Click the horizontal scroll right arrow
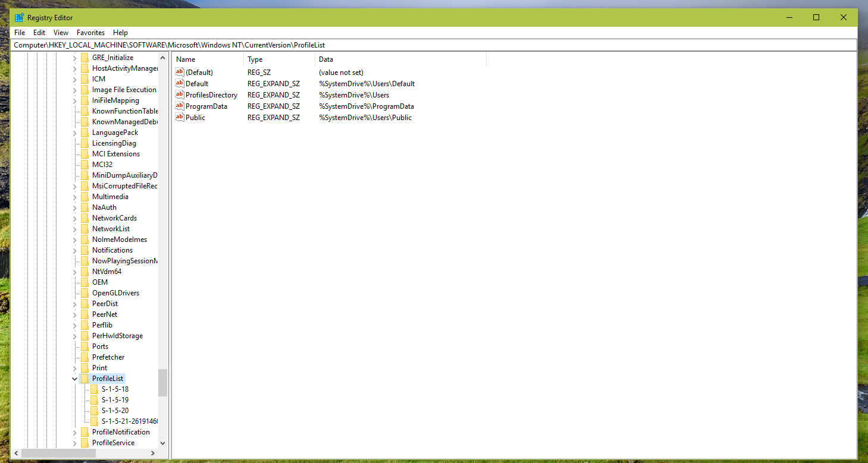This screenshot has height=463, width=868. tap(153, 453)
